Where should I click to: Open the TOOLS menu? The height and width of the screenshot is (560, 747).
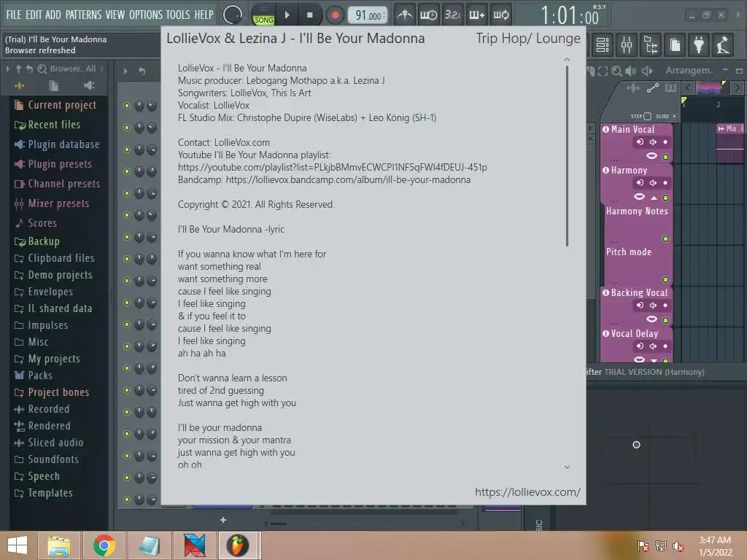(178, 15)
